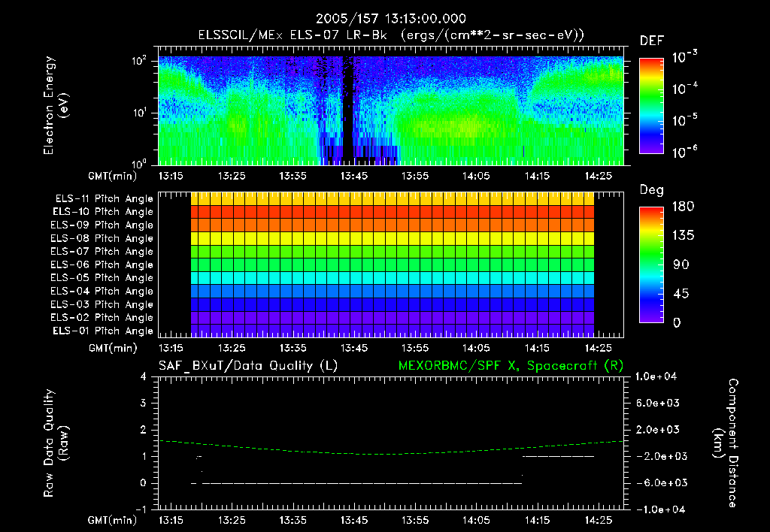Click the Deg pitch angle color bar
Viewport: 770px width, 532px height.
tap(651, 265)
